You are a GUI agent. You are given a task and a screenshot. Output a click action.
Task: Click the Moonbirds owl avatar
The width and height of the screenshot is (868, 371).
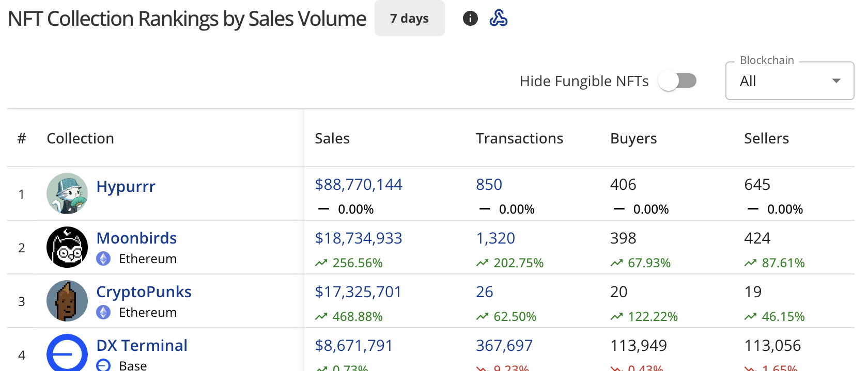click(67, 247)
